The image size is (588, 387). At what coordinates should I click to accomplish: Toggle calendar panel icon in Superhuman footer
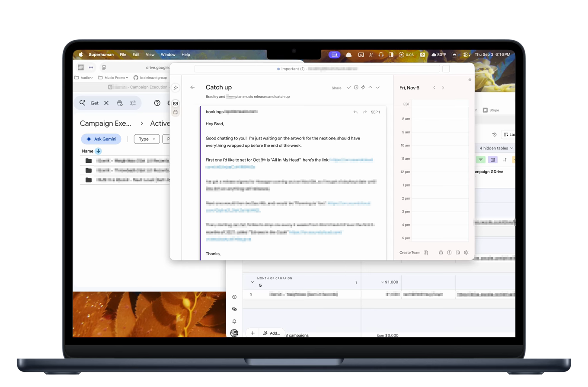(x=458, y=253)
